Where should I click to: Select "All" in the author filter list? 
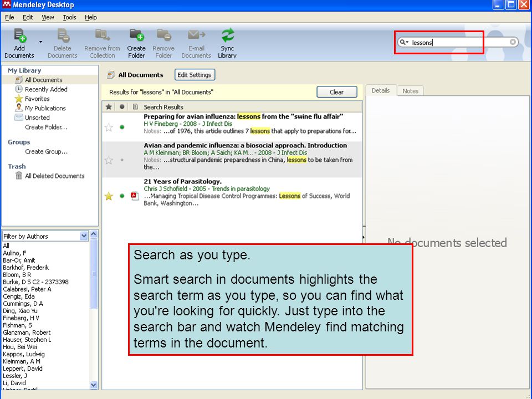[x=6, y=245]
